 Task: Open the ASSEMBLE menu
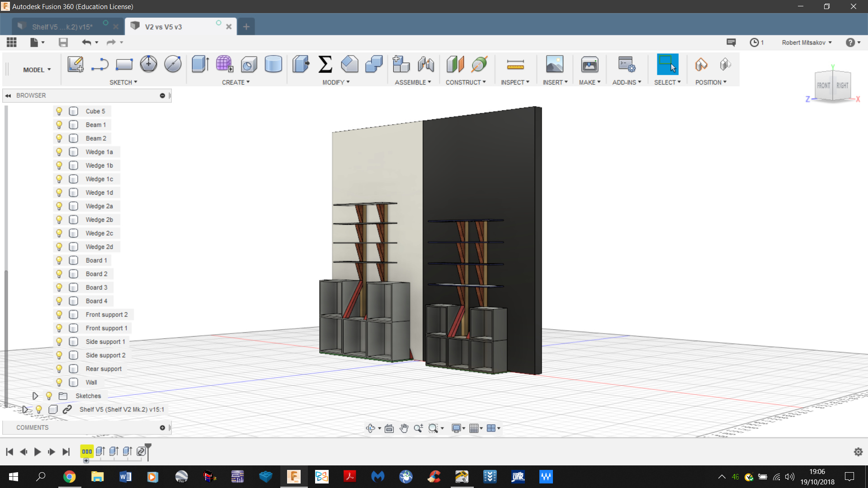(x=413, y=82)
